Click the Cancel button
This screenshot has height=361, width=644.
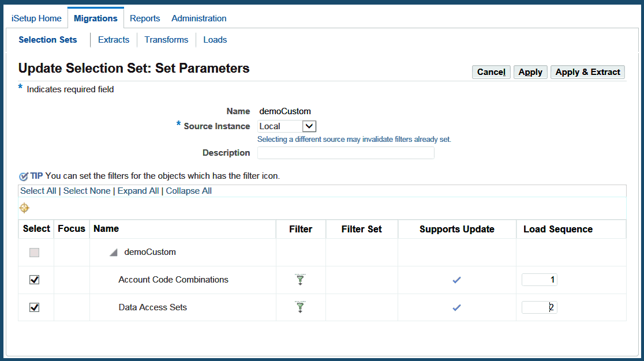coord(491,72)
